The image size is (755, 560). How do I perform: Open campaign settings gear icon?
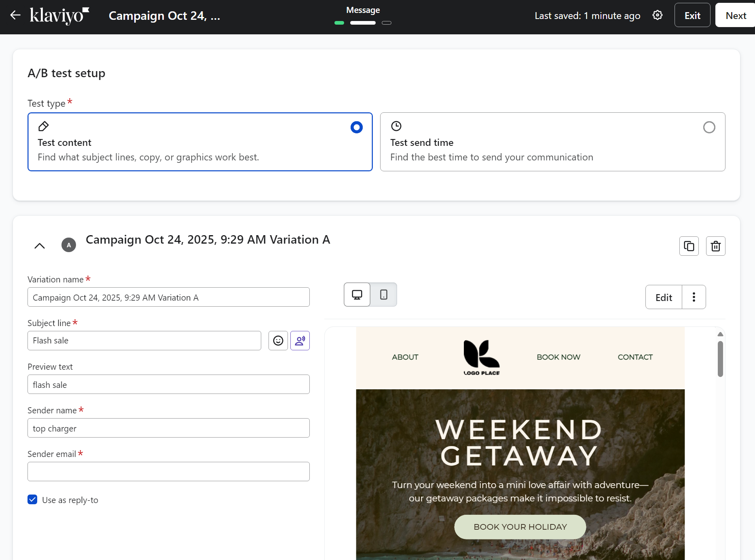pos(658,15)
